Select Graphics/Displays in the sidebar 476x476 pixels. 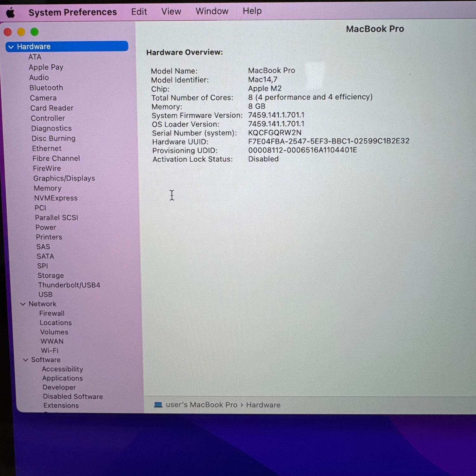[x=64, y=178]
